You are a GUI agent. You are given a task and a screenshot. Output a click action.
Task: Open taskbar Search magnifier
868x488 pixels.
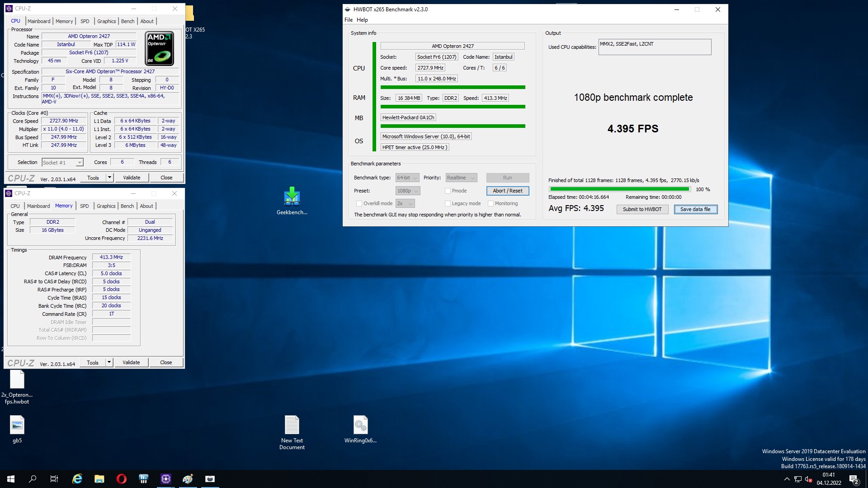pyautogui.click(x=33, y=479)
